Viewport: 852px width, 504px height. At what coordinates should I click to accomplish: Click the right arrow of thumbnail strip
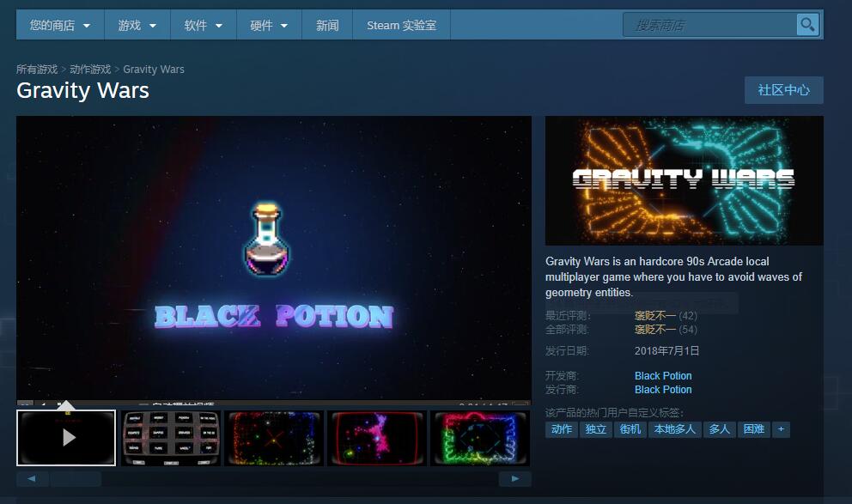coord(514,479)
